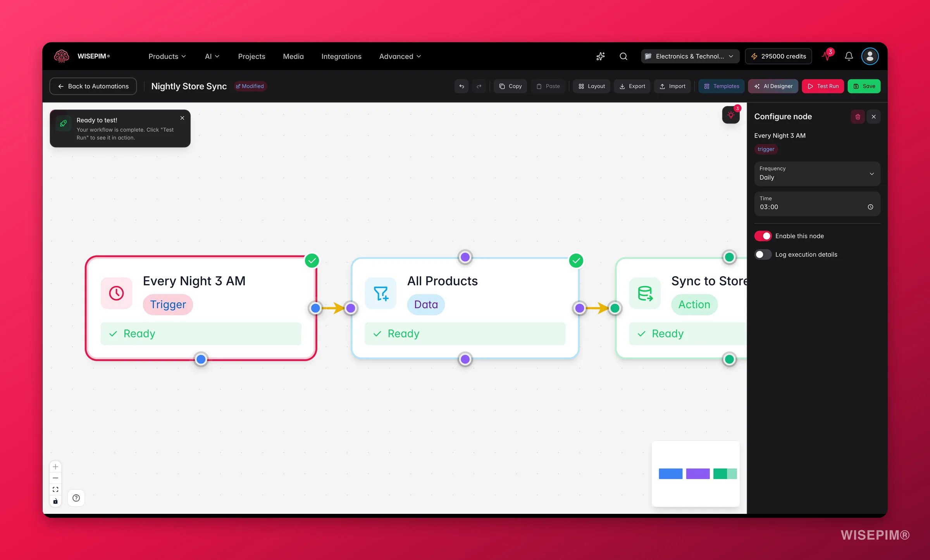Open the Projects menu item

251,56
